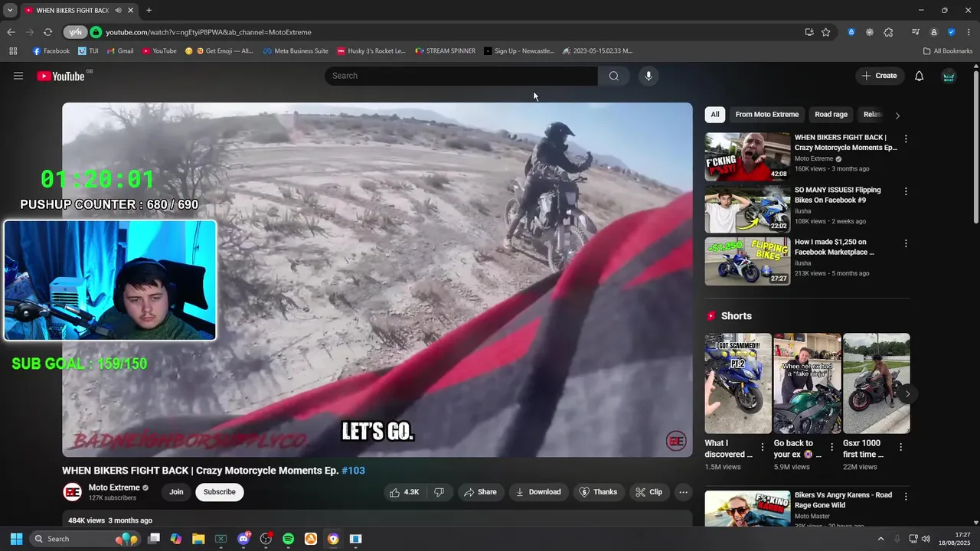Click the Create button

point(879,76)
